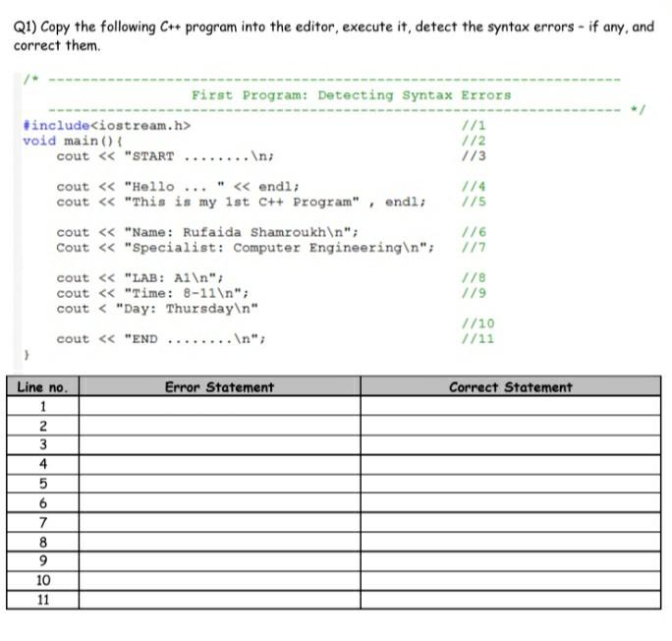The height and width of the screenshot is (641, 672).
Task: Click the cout "Hello ... " << endl line
Action: point(178,187)
